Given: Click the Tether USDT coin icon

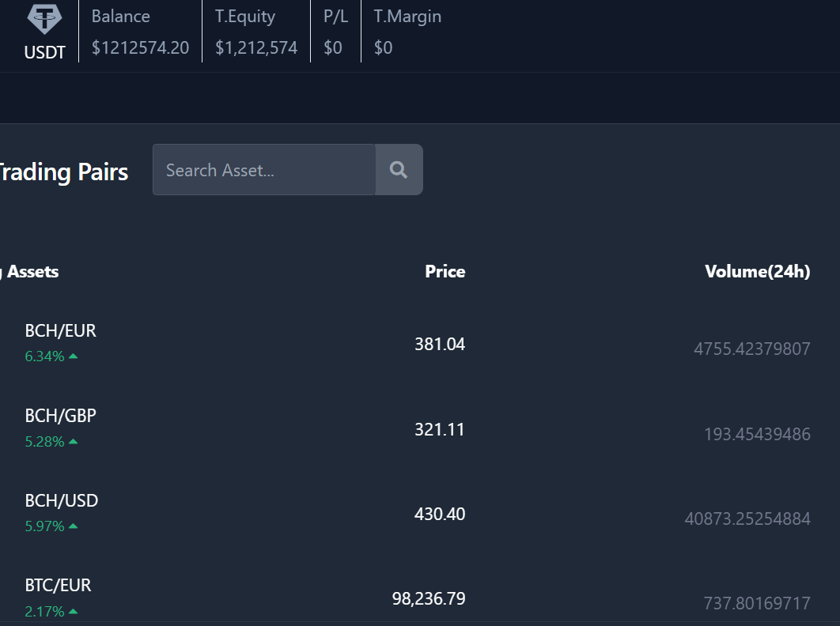Looking at the screenshot, I should point(45,17).
